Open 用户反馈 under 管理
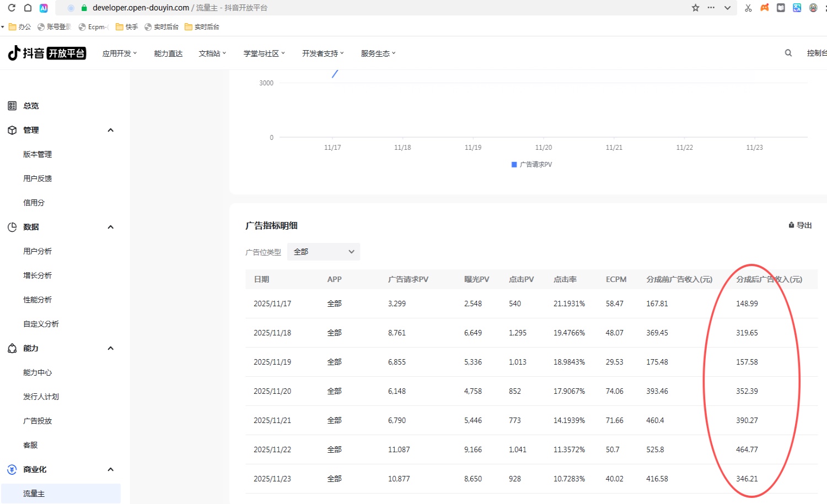827x504 pixels. coord(37,178)
